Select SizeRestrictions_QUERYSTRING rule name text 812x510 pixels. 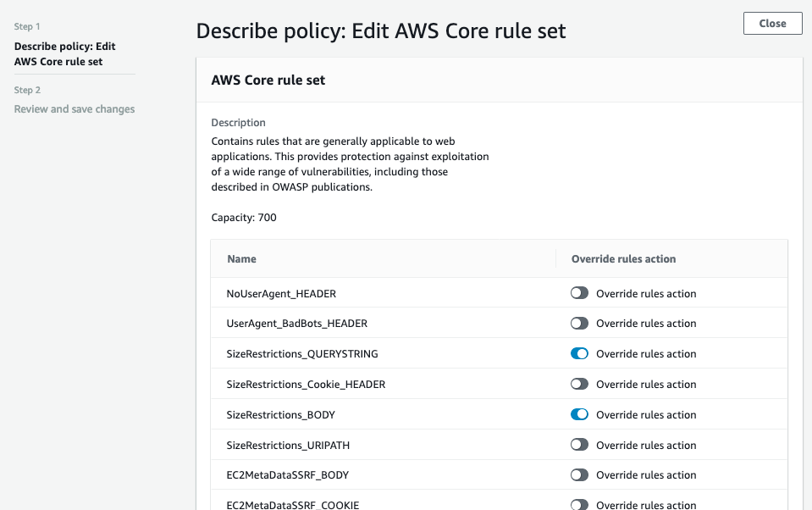[302, 354]
